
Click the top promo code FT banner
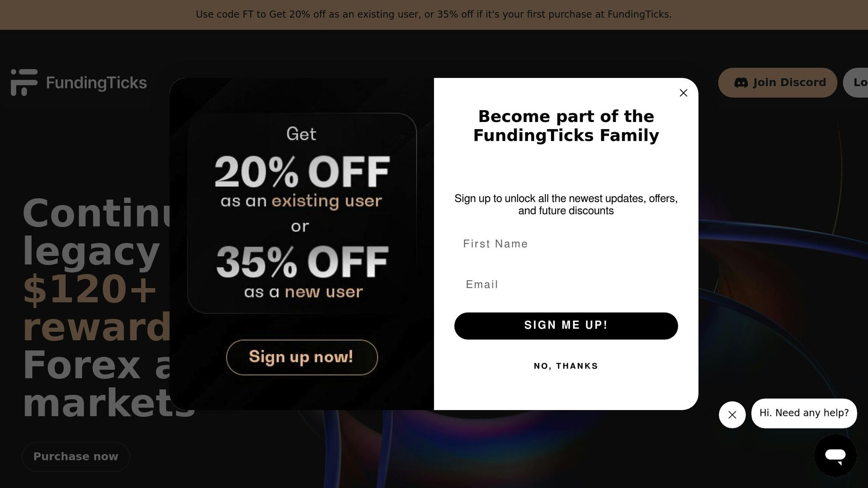[x=434, y=14]
